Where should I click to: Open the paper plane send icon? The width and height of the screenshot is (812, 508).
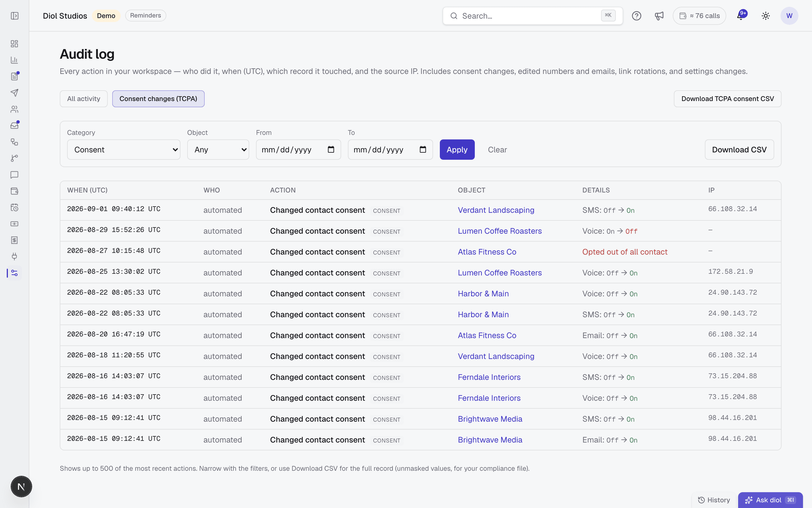14,93
